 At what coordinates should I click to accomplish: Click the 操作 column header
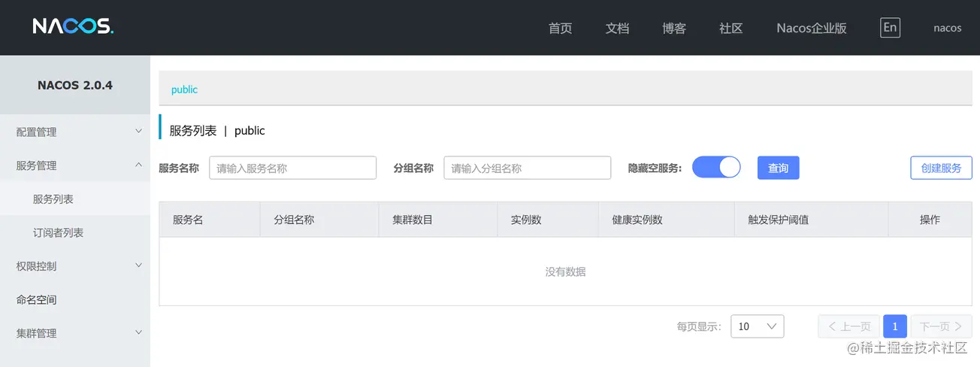click(x=930, y=220)
